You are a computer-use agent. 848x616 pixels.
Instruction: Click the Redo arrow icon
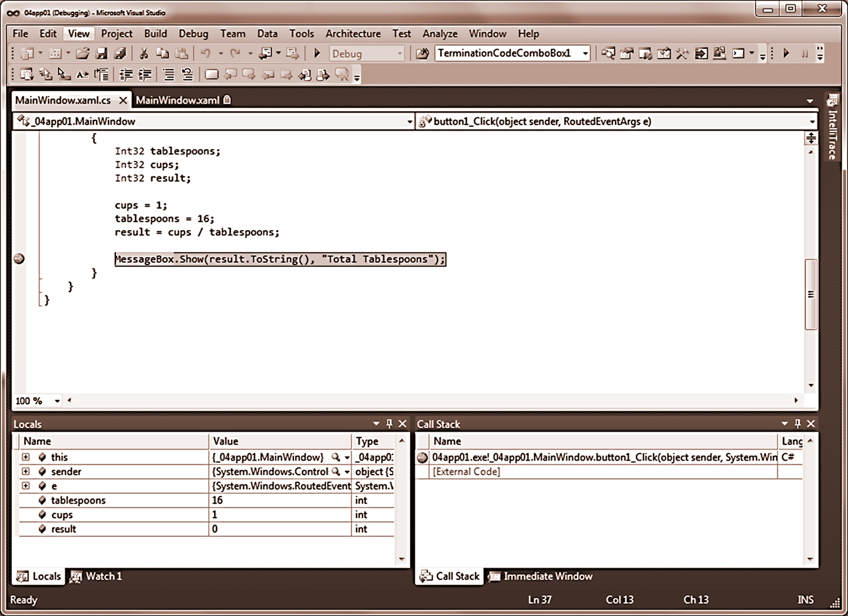pos(235,54)
